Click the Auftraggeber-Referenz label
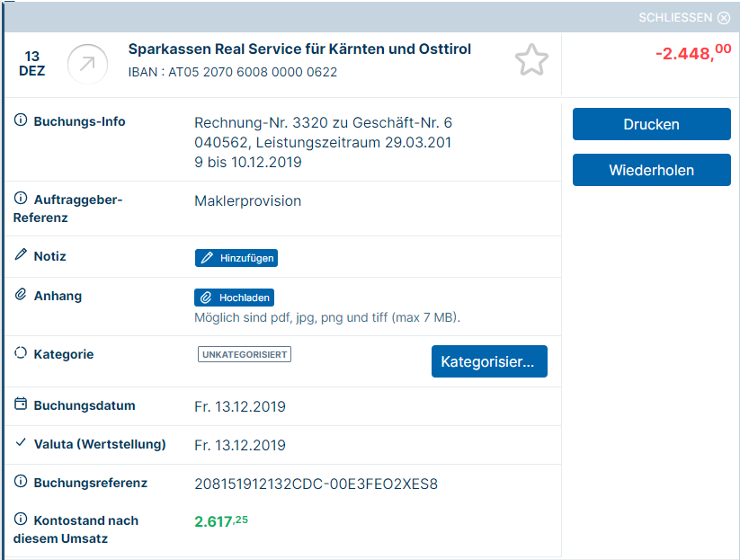Image resolution: width=740 pixels, height=560 pixels. click(x=67, y=209)
